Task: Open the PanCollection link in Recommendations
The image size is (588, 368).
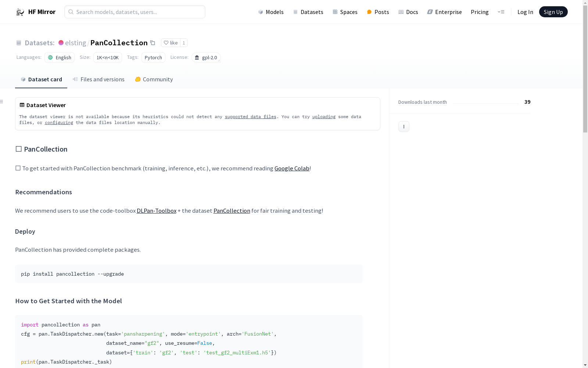Action: click(x=232, y=210)
